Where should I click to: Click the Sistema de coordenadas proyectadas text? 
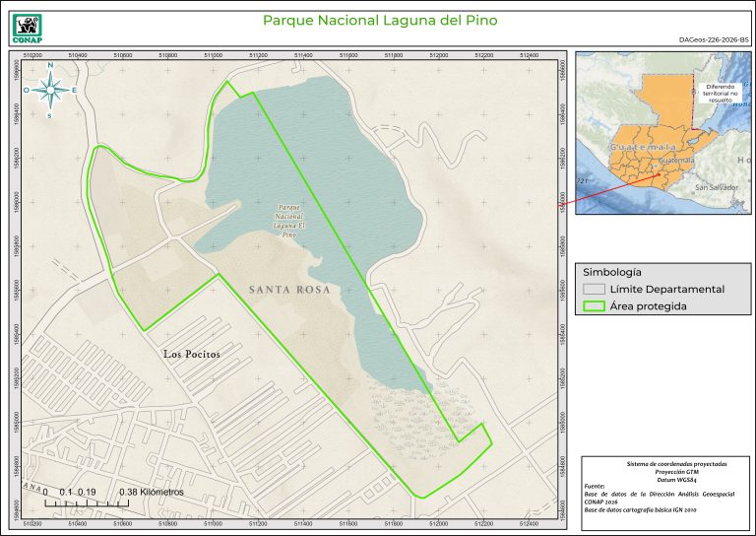point(663,463)
